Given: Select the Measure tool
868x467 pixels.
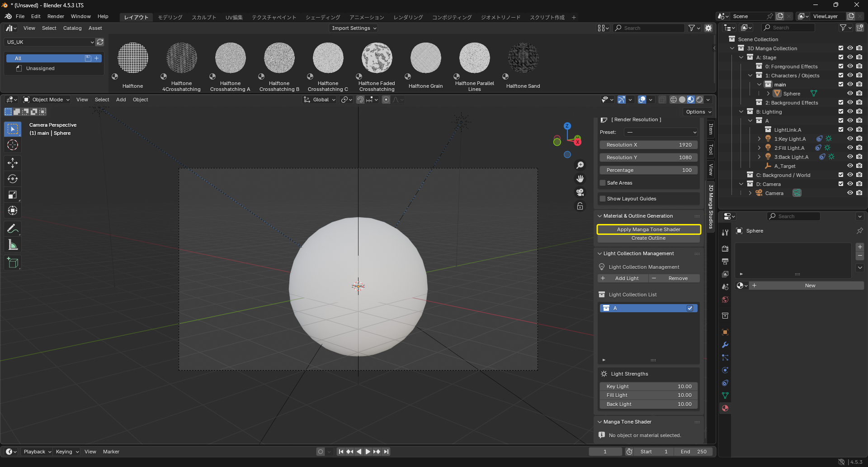Looking at the screenshot, I should tap(13, 245).
